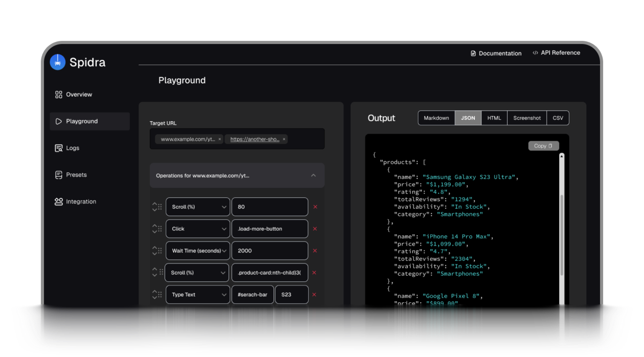Collapse the Operations for www.example.com section
The width and height of the screenshot is (644, 357).
pyautogui.click(x=313, y=175)
